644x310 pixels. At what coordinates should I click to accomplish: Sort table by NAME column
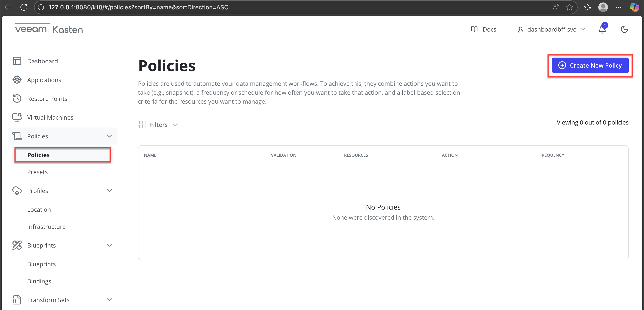click(150, 155)
